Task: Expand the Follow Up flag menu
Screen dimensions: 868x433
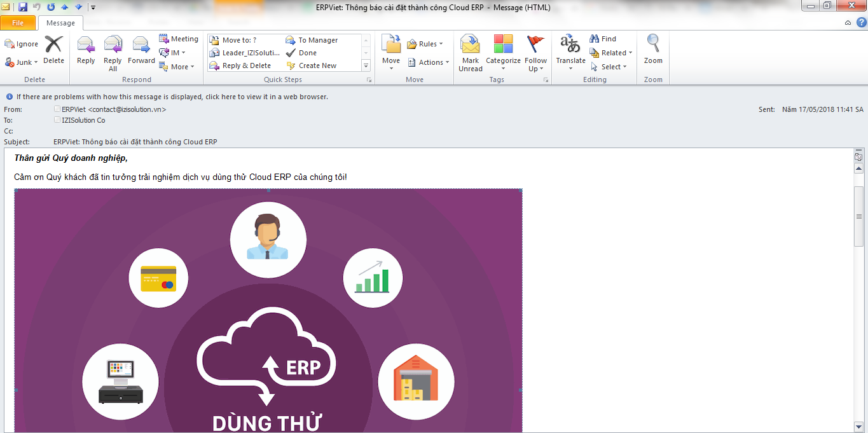Action: 535,53
